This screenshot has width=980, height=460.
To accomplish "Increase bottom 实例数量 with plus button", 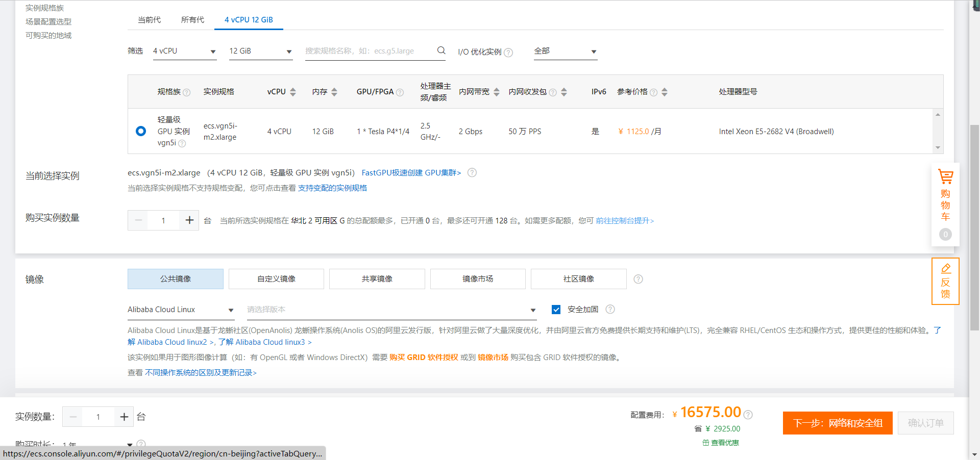I will coord(124,417).
